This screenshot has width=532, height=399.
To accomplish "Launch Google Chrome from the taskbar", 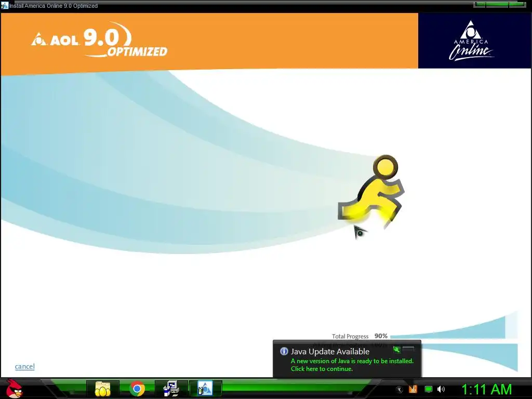I will pyautogui.click(x=137, y=389).
